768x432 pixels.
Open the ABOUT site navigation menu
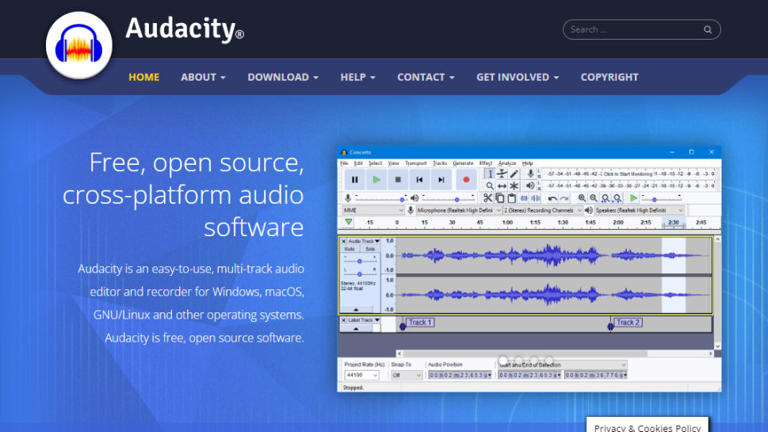203,77
